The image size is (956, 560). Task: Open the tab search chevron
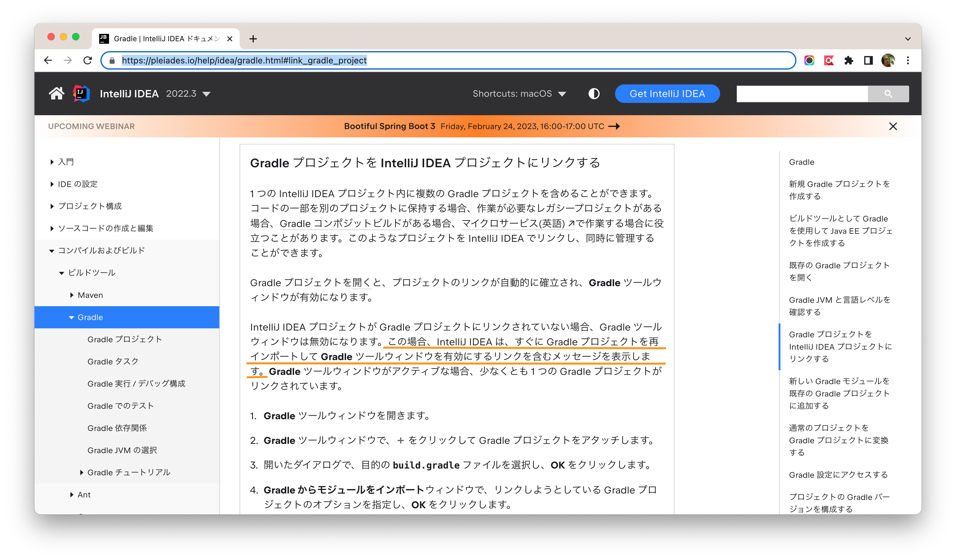pyautogui.click(x=908, y=39)
